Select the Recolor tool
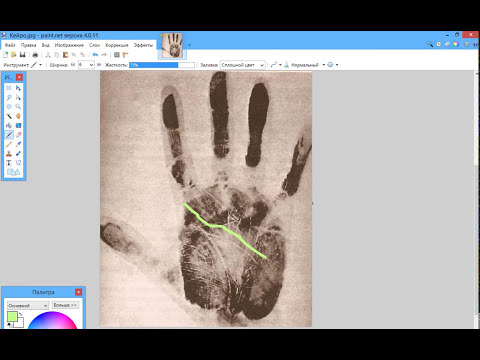 tap(18, 153)
